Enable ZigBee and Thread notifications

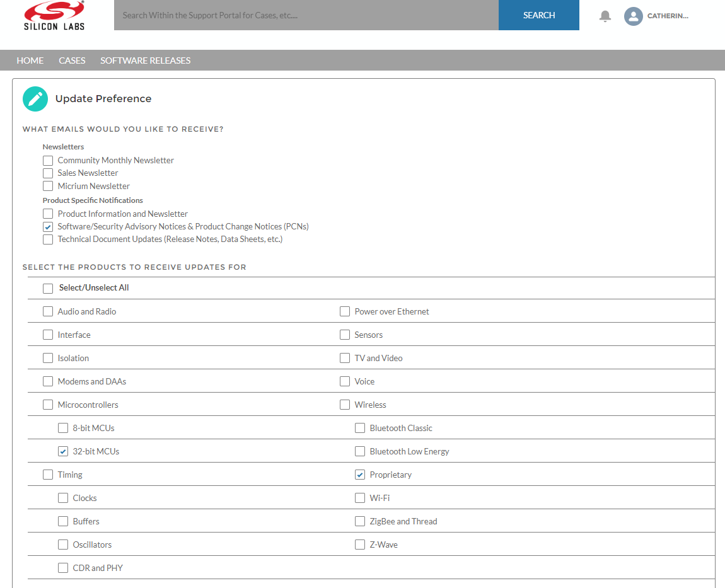(x=359, y=521)
